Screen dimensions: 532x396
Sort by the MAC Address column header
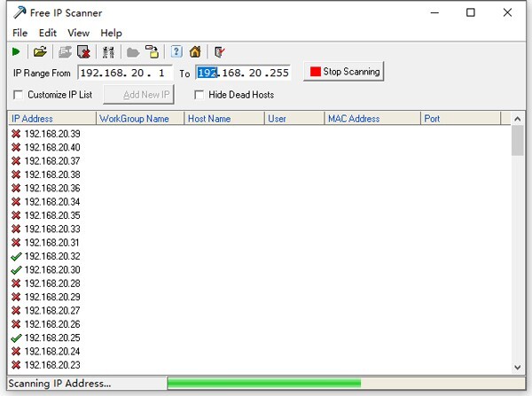point(370,118)
